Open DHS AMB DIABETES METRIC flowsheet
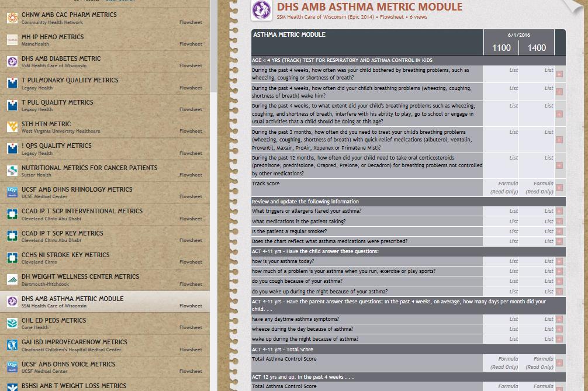 (x=105, y=61)
